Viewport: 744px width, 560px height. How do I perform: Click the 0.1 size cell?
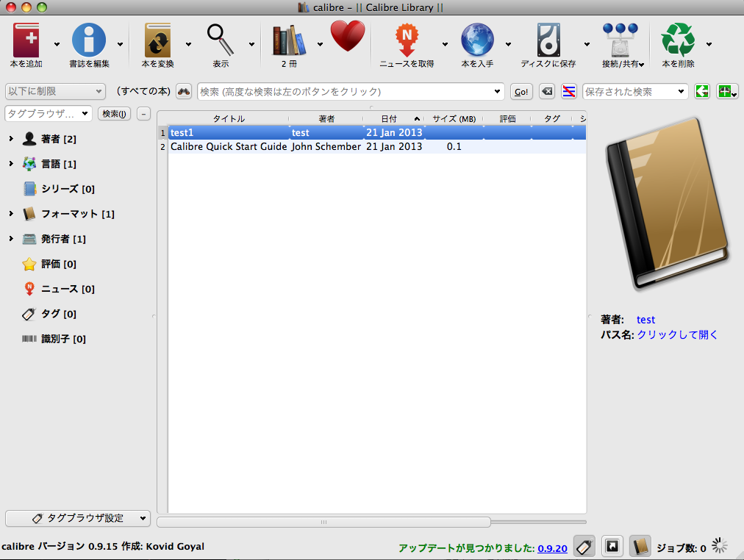454,146
